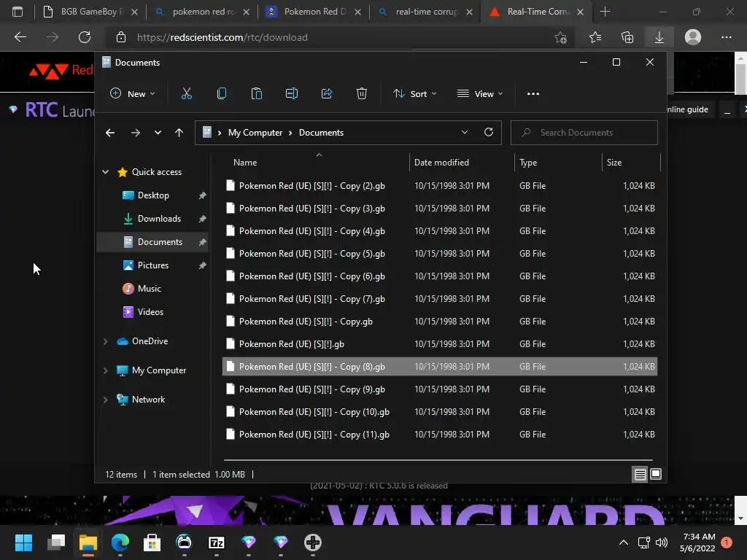
Task: Reload the browser page
Action: 85,37
